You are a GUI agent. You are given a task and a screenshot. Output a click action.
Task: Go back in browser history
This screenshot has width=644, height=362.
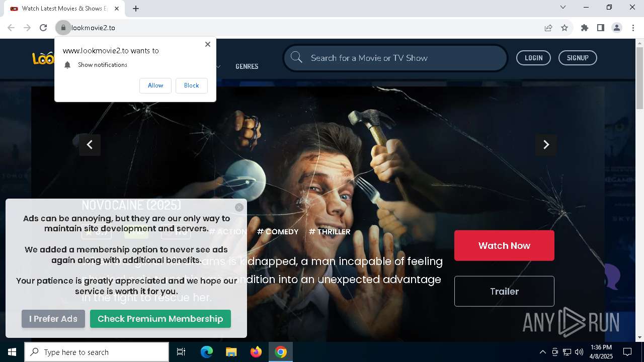pyautogui.click(x=11, y=28)
